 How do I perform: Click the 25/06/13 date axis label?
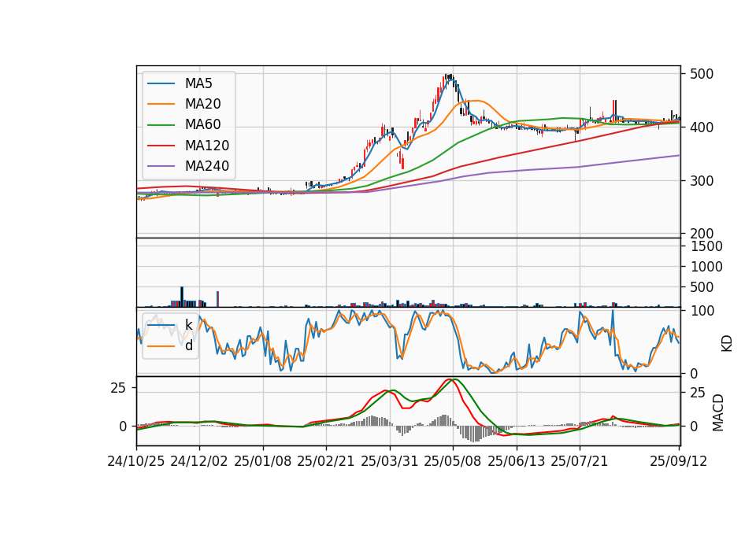[x=517, y=461]
